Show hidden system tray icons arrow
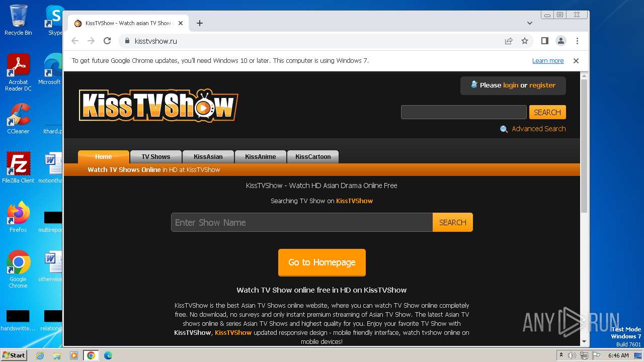Image resolution: width=644 pixels, height=362 pixels. click(561, 355)
